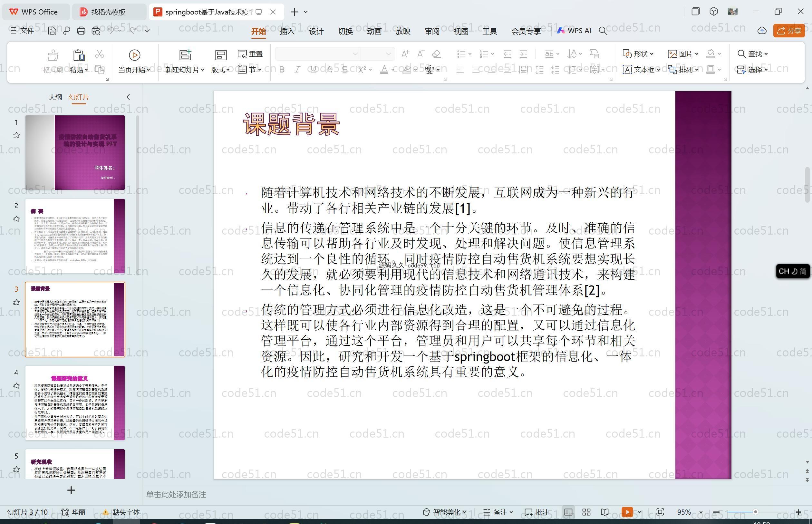
Task: Select slide 4 thumbnail
Action: tap(75, 403)
